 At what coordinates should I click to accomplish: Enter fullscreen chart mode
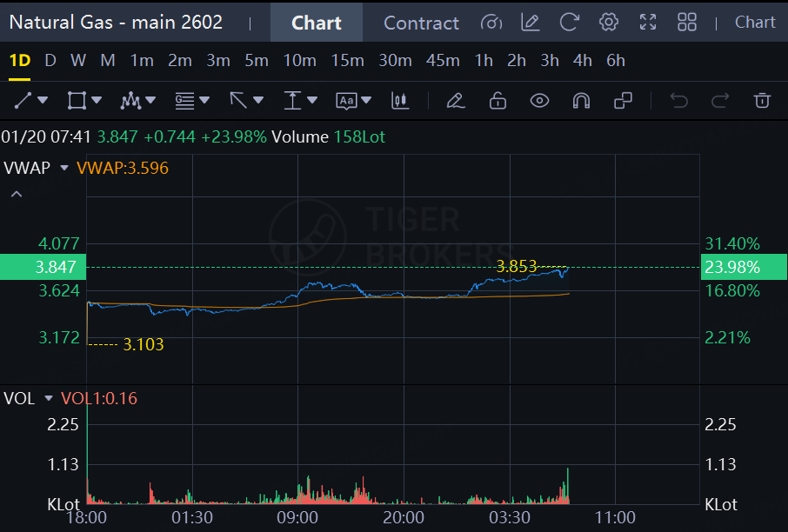click(x=648, y=23)
